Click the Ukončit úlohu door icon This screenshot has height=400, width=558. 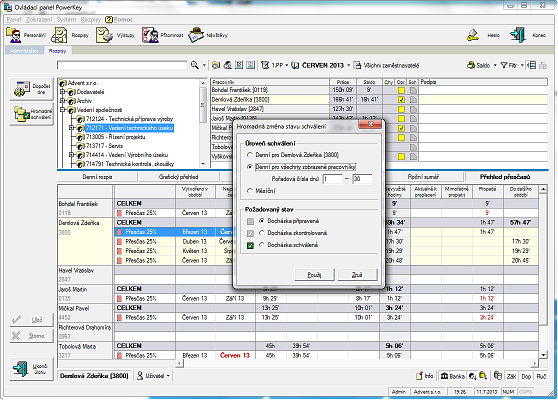[x=21, y=368]
